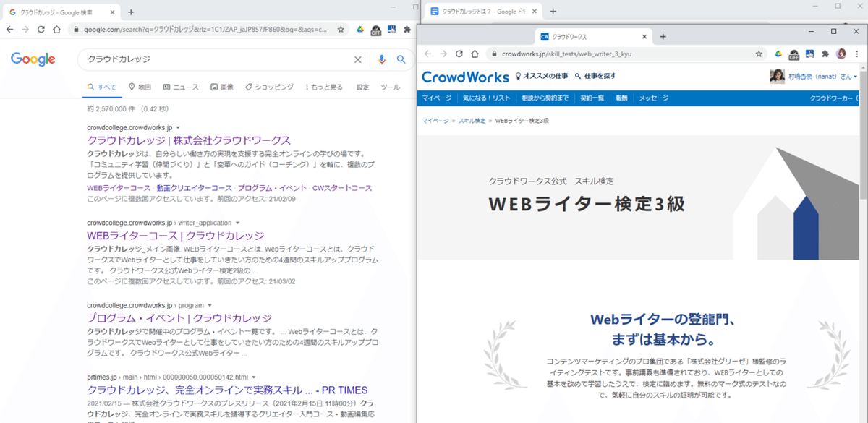This screenshot has height=423, width=868.
Task: Click the CrowdWorks logo
Action: tap(465, 77)
